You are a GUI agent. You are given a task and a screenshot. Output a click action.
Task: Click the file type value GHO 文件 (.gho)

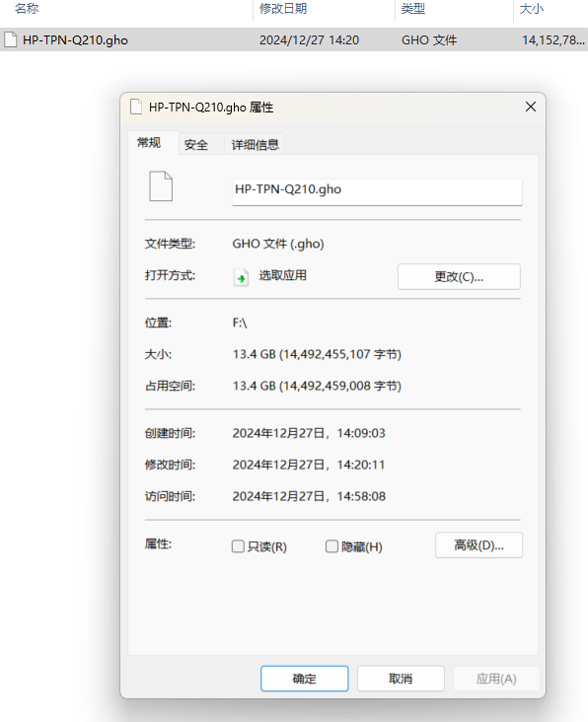tap(278, 244)
